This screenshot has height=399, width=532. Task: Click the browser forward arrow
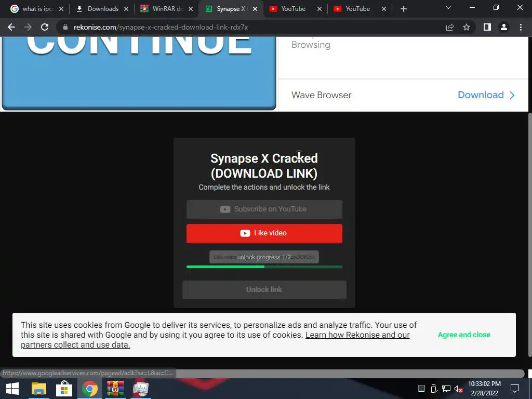(x=28, y=27)
